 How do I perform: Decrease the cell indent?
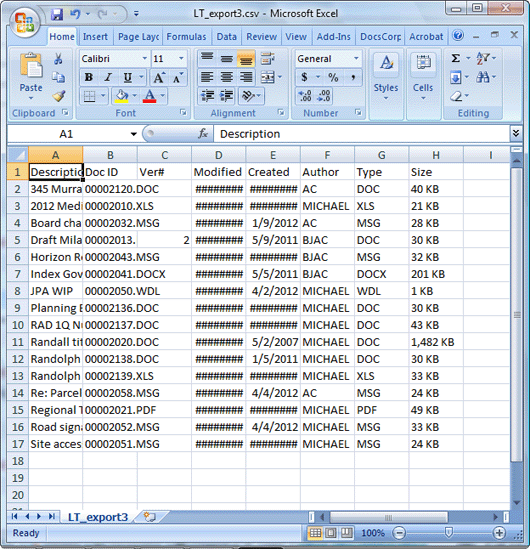[x=208, y=96]
